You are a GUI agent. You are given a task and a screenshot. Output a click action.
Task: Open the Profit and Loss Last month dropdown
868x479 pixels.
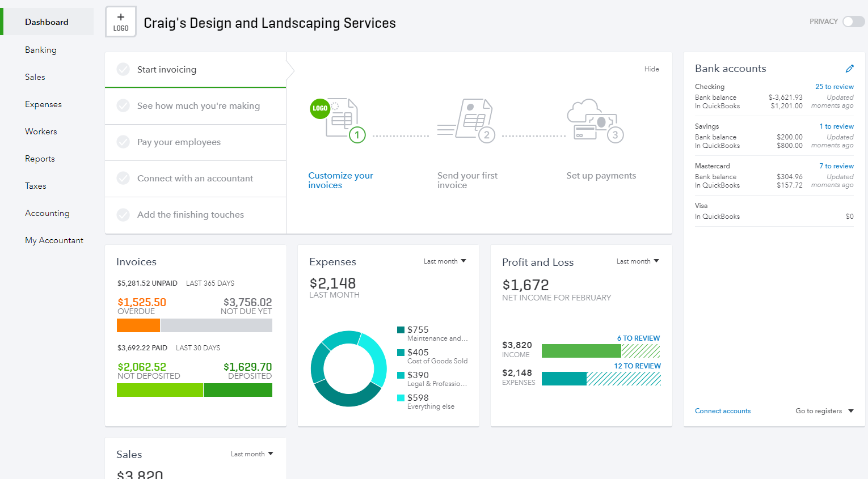(638, 261)
